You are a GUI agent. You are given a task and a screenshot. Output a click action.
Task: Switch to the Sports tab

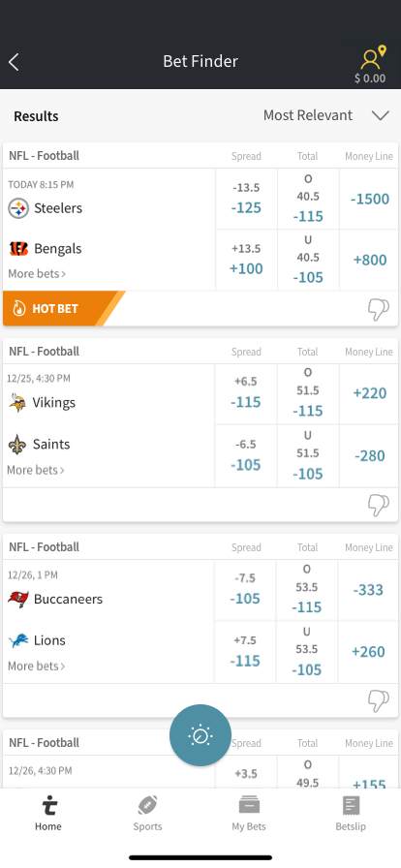[x=148, y=813]
